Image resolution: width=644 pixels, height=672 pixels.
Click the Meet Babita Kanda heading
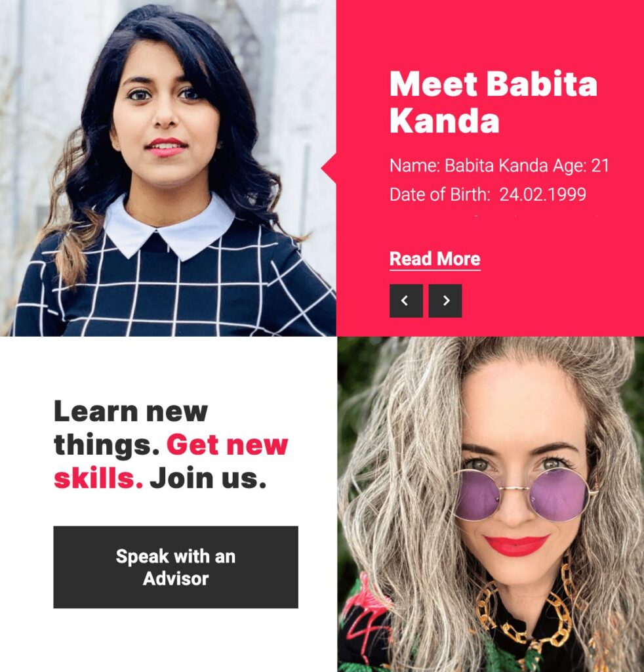click(x=493, y=102)
